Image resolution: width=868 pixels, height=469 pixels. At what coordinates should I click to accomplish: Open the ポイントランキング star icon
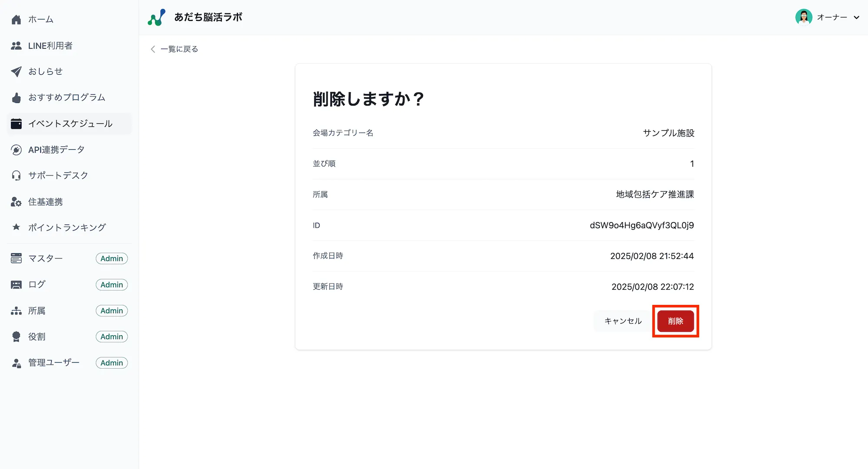(x=16, y=227)
